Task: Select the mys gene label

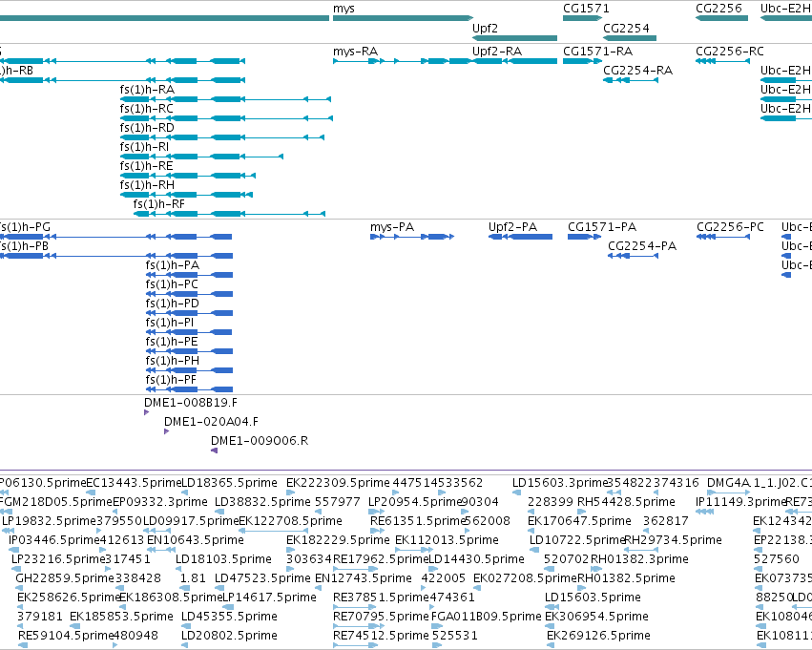Action: pos(344,9)
